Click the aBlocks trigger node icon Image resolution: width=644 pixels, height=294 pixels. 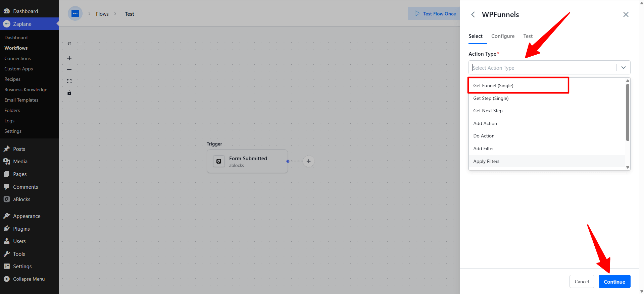(x=219, y=161)
